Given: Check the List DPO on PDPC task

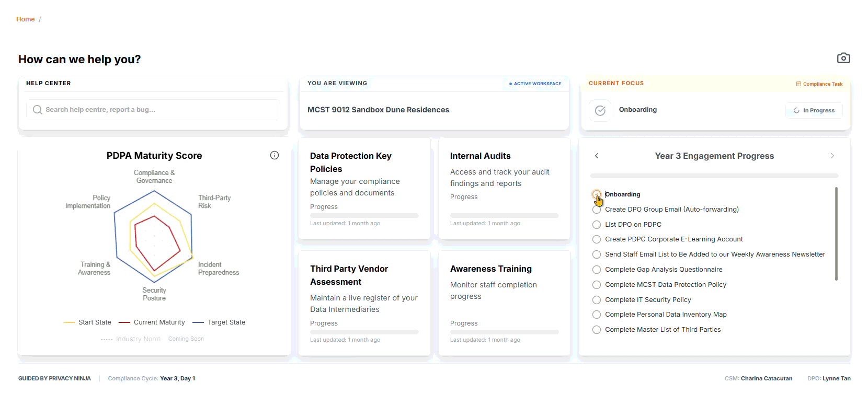Looking at the screenshot, I should [x=597, y=225].
